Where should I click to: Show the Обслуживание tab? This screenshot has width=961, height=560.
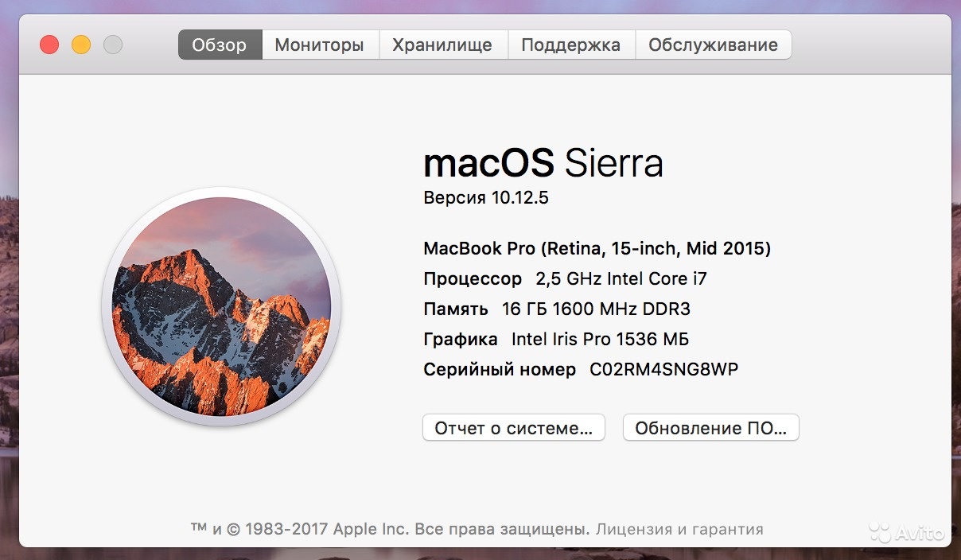pyautogui.click(x=713, y=45)
